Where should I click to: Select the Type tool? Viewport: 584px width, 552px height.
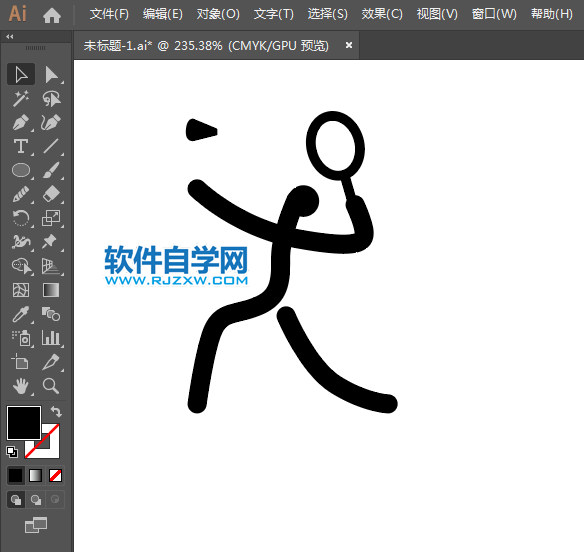point(21,146)
